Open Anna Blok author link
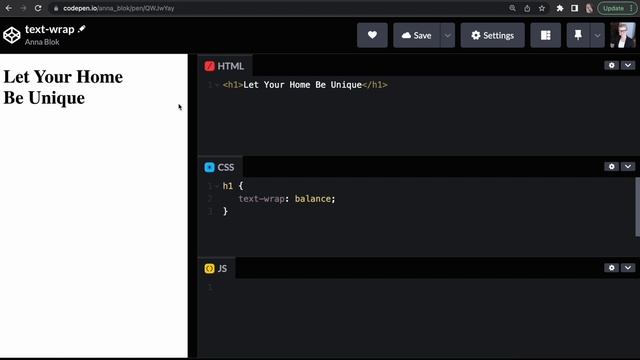Screen dimensions: 640x360 [42, 42]
